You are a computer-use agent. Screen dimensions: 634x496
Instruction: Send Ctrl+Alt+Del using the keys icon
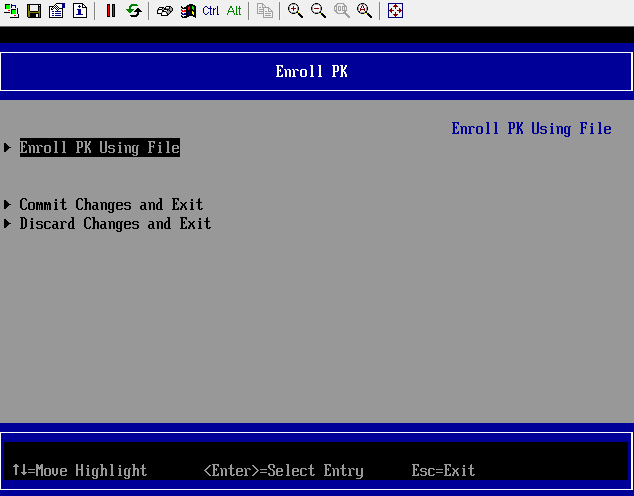[165, 11]
